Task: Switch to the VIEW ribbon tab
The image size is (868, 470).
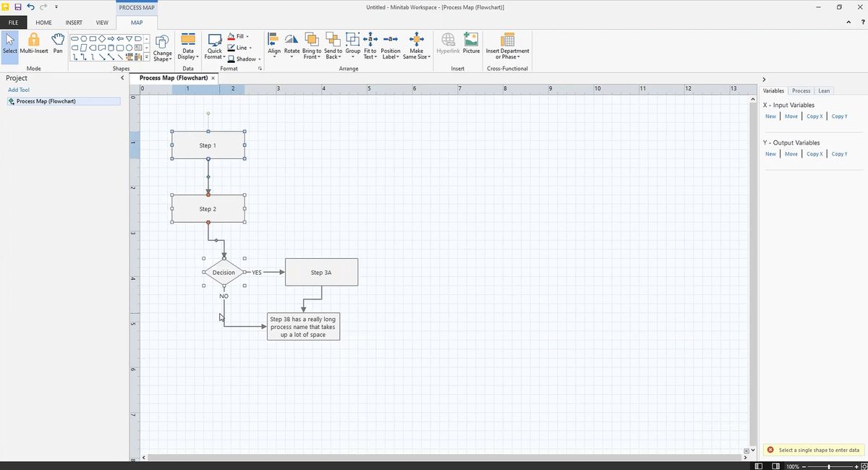Action: (x=102, y=22)
